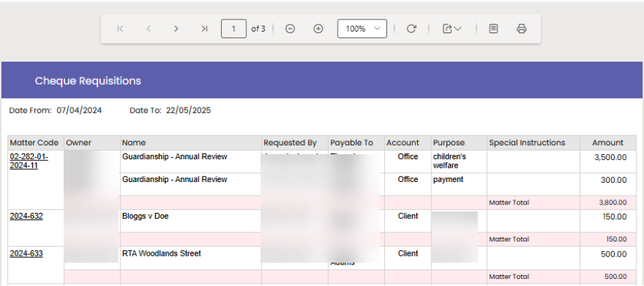Jump to last page of report

[204, 29]
